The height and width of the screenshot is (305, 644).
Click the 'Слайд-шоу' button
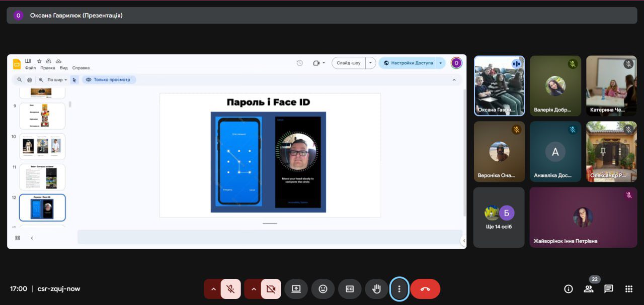(348, 63)
